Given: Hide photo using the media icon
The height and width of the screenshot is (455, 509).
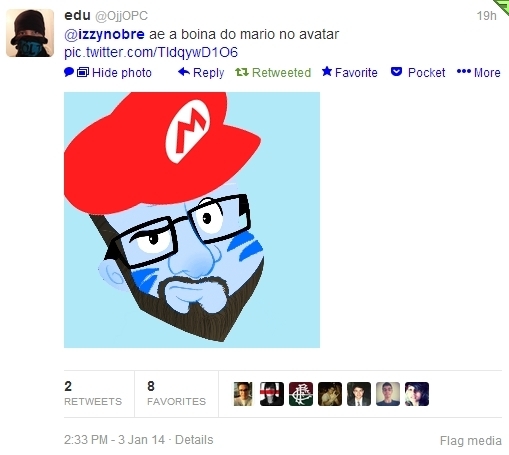Looking at the screenshot, I should (83, 72).
